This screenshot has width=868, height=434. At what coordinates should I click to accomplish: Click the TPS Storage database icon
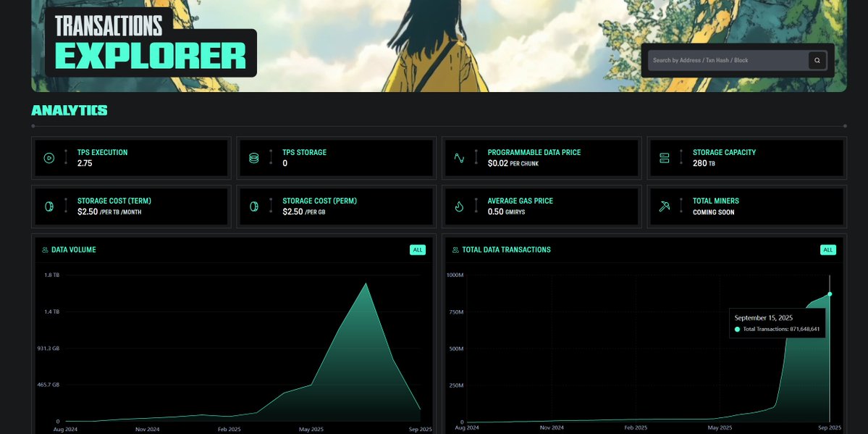253,158
